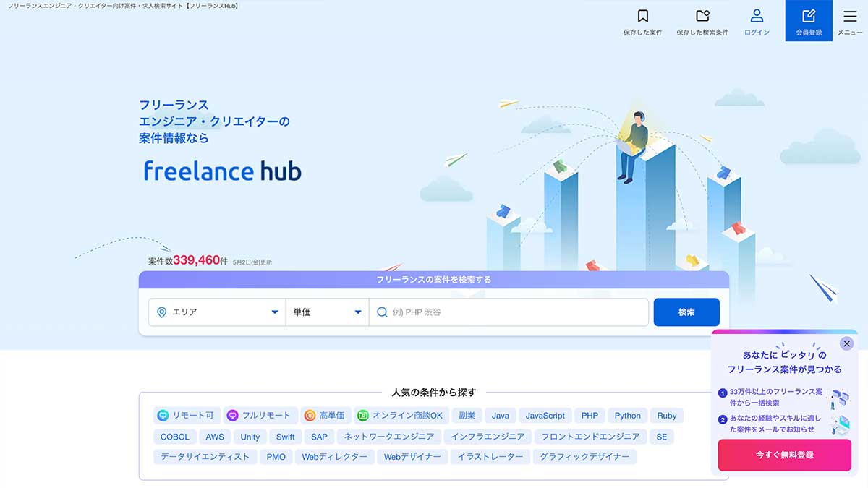Expand the エリア dropdown

coord(216,312)
